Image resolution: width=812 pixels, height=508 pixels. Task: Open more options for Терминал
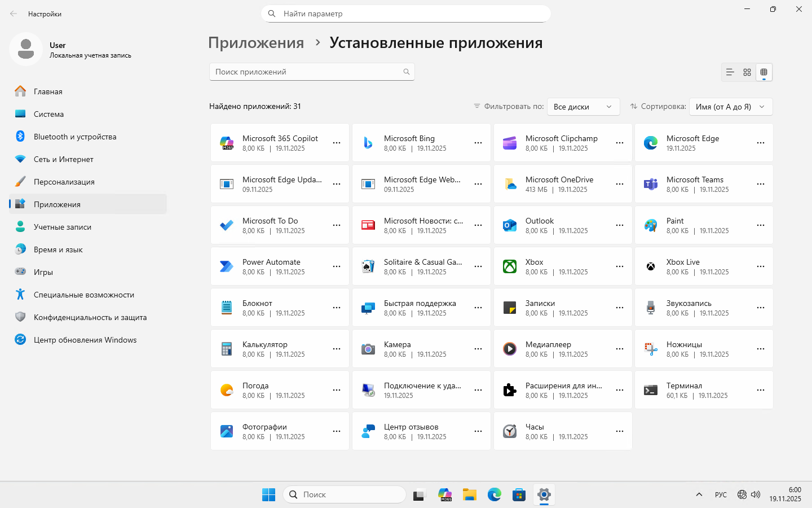point(760,390)
